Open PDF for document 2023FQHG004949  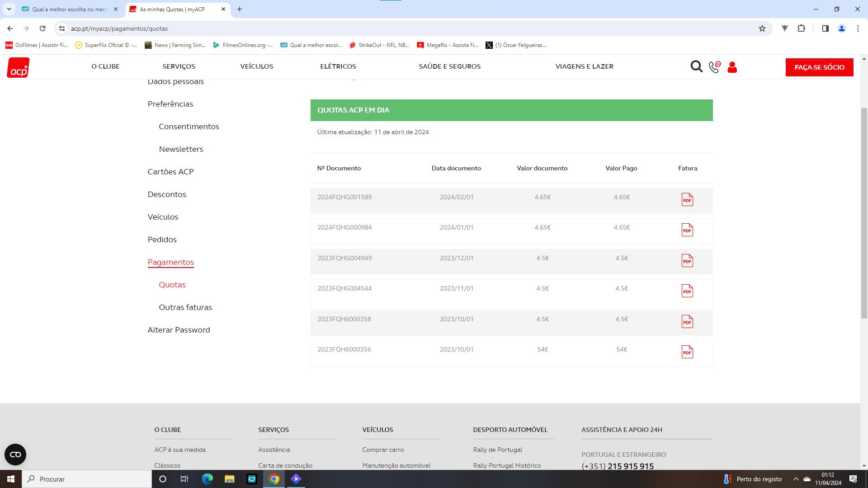(x=687, y=261)
